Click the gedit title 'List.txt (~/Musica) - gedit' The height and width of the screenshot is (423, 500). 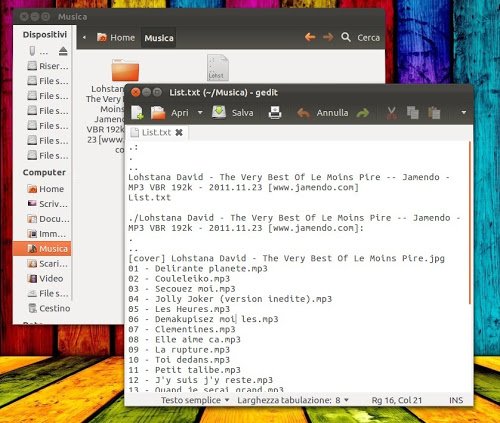pos(223,92)
